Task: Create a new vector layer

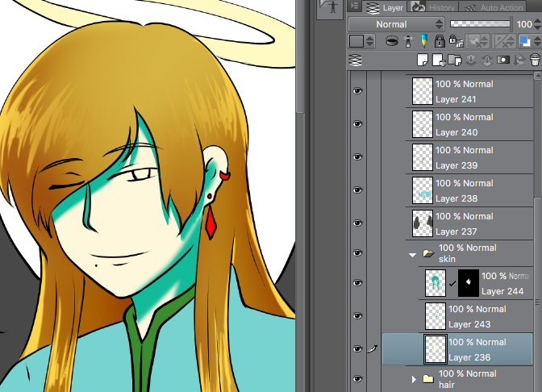Action: point(439,60)
